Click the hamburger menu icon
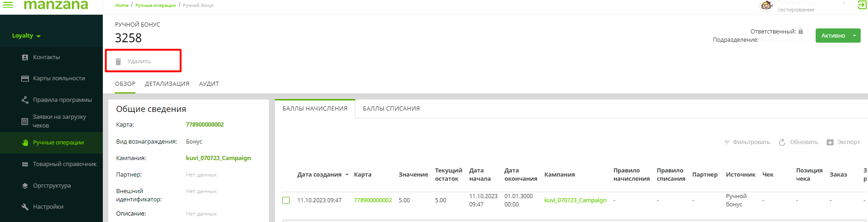868x222 pixels. pos(8,5)
